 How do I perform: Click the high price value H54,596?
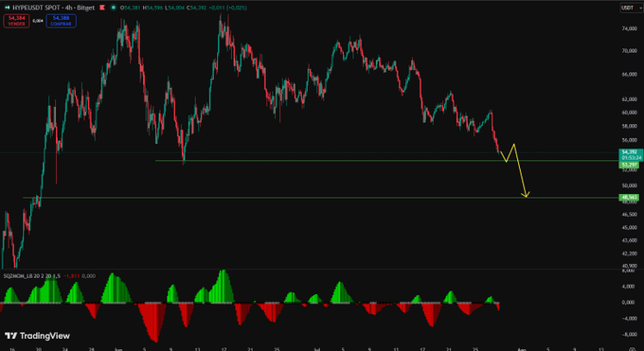click(x=152, y=8)
